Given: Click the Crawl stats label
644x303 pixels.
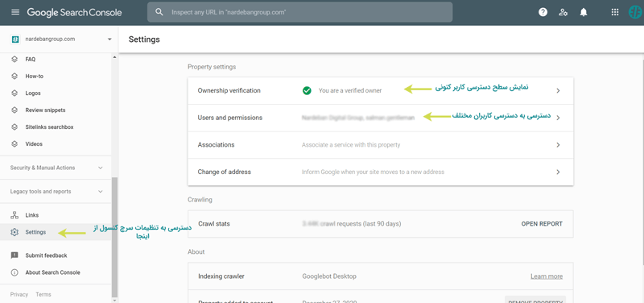Looking at the screenshot, I should pos(214,224).
